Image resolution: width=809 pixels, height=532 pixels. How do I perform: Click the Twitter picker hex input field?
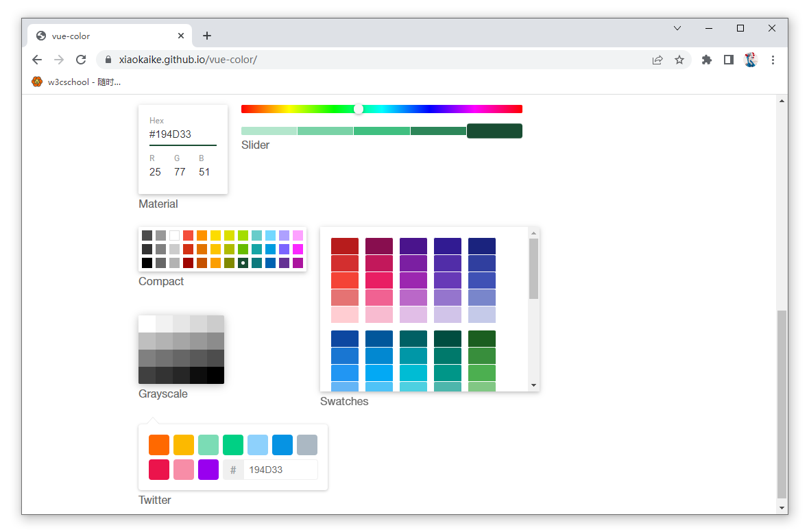(x=280, y=470)
